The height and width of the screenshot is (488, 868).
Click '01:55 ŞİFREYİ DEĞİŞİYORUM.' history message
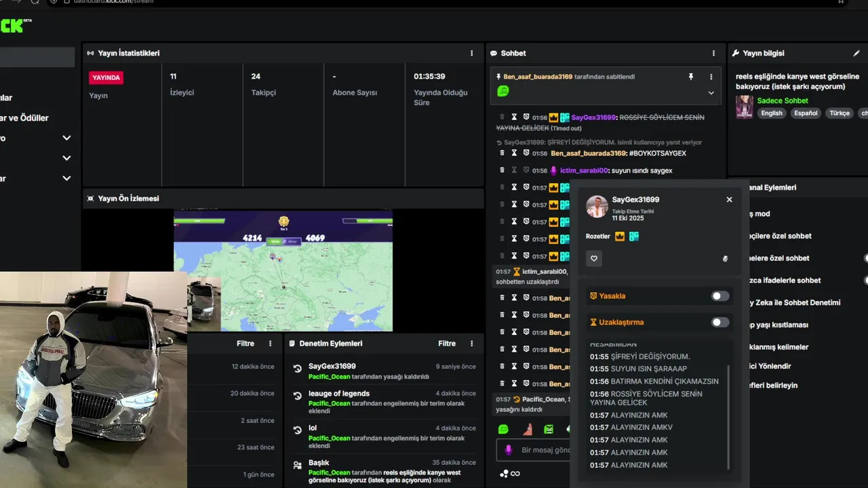coord(639,357)
